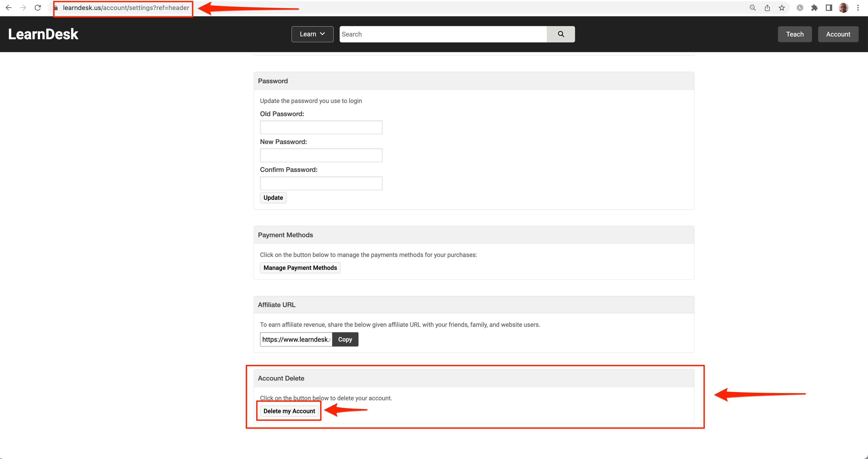Click the 'To earn affiliate revenue' description text
The height and width of the screenshot is (459, 868).
click(400, 325)
